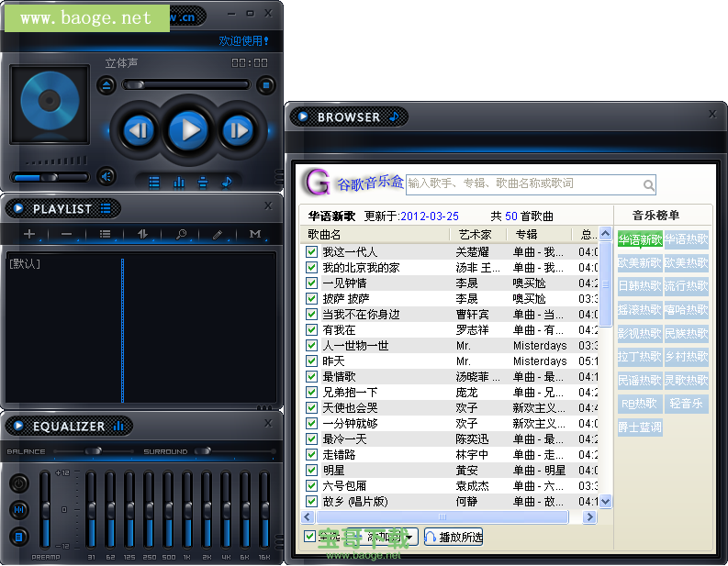The image size is (728, 566).
Task: Click the eject/open file icon in player
Action: 106,85
